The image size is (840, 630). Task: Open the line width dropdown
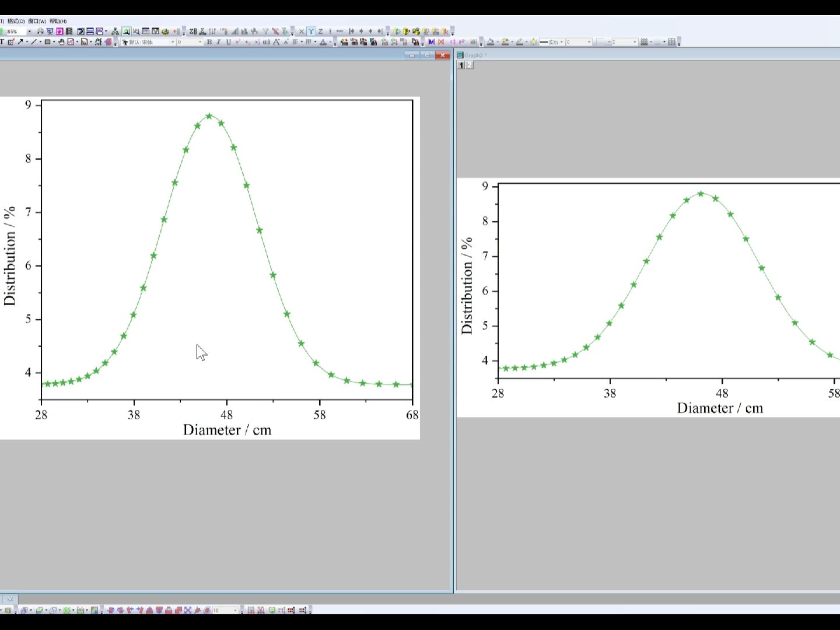coord(589,41)
